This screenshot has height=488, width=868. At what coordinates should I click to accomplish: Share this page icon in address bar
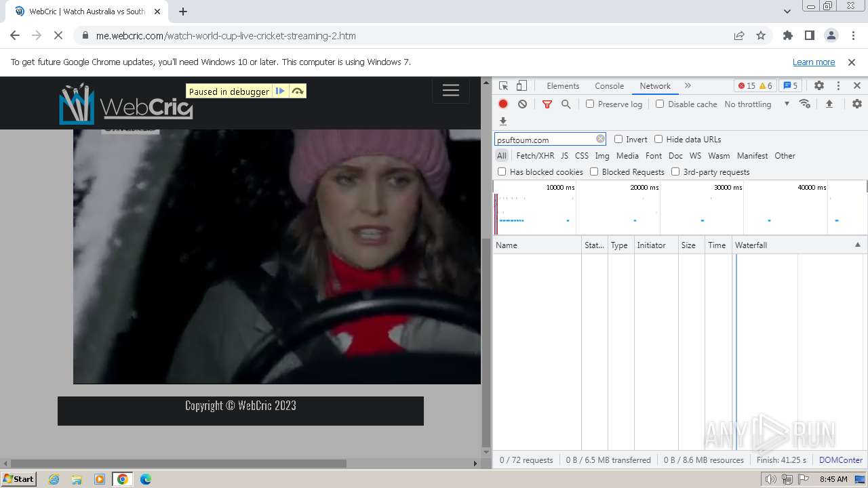tap(739, 36)
